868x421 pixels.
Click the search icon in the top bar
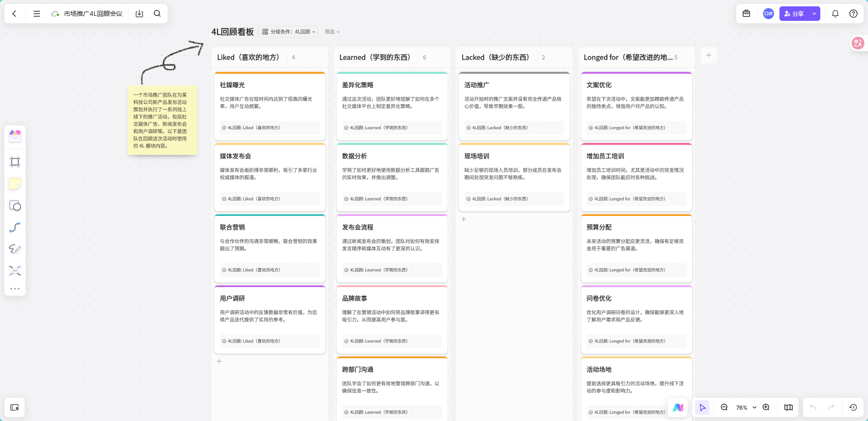pyautogui.click(x=157, y=14)
